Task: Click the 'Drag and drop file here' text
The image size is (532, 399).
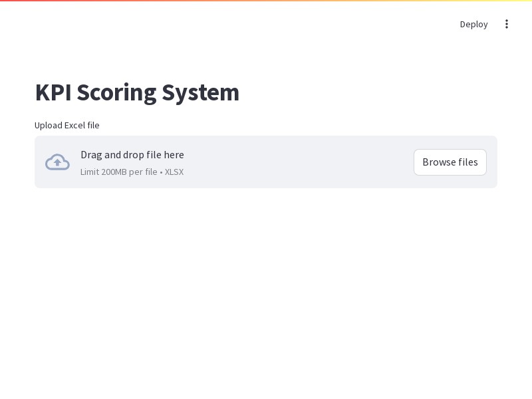Action: pyautogui.click(x=132, y=155)
